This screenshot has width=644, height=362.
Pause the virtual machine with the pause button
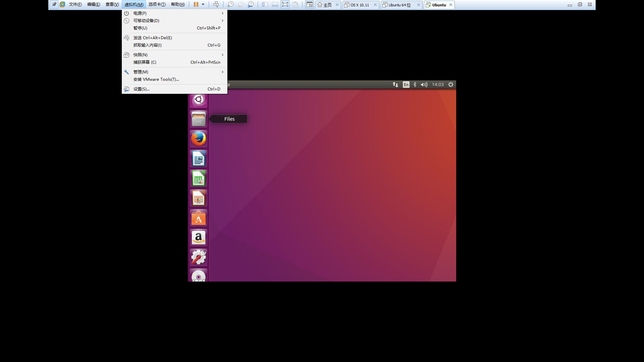click(x=196, y=4)
